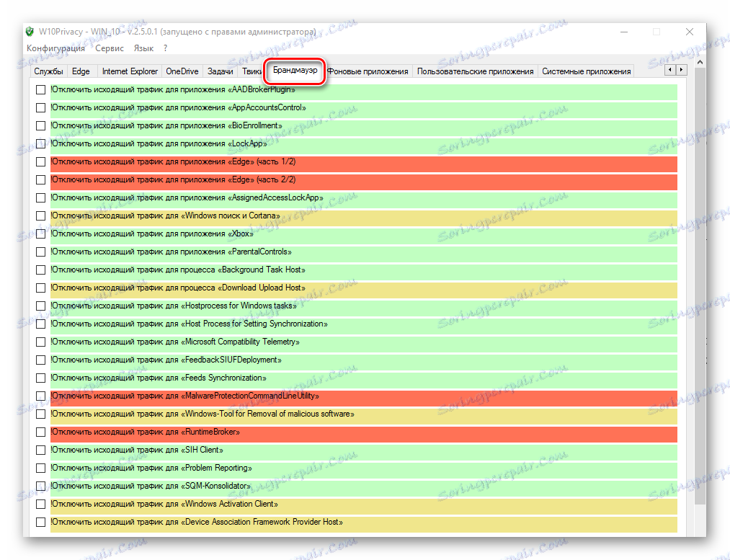Image resolution: width=730 pixels, height=560 pixels.
Task: Close the W10Privacy window
Action: 690,32
